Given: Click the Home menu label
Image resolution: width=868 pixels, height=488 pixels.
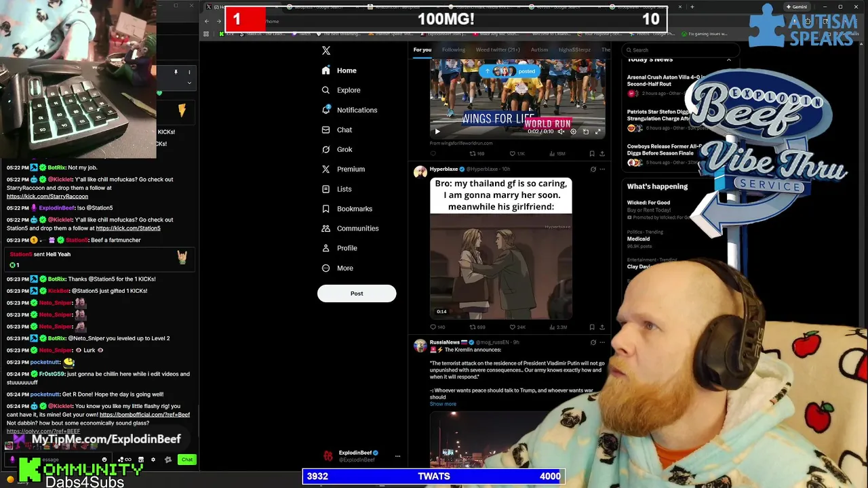Looking at the screenshot, I should pos(347,70).
